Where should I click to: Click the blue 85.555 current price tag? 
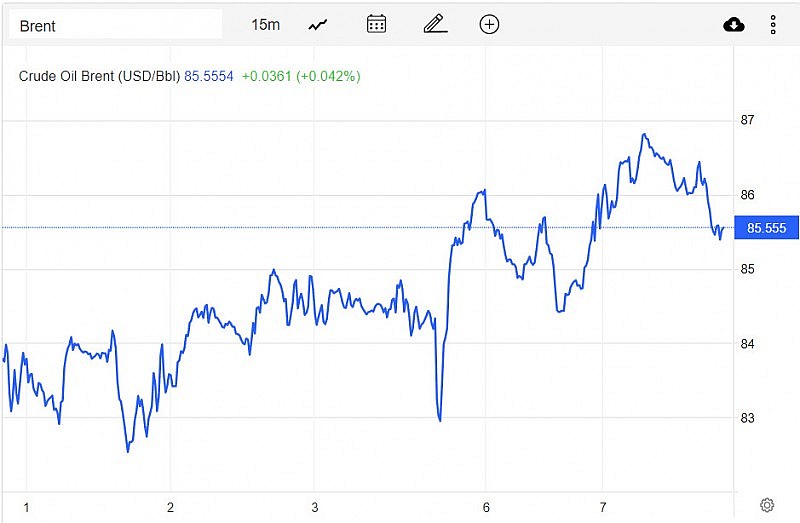767,228
